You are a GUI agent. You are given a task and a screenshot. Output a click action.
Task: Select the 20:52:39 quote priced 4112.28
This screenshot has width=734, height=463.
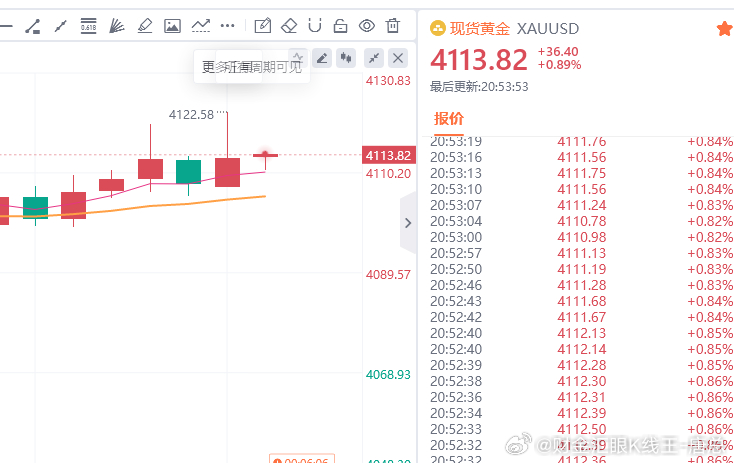pos(581,365)
